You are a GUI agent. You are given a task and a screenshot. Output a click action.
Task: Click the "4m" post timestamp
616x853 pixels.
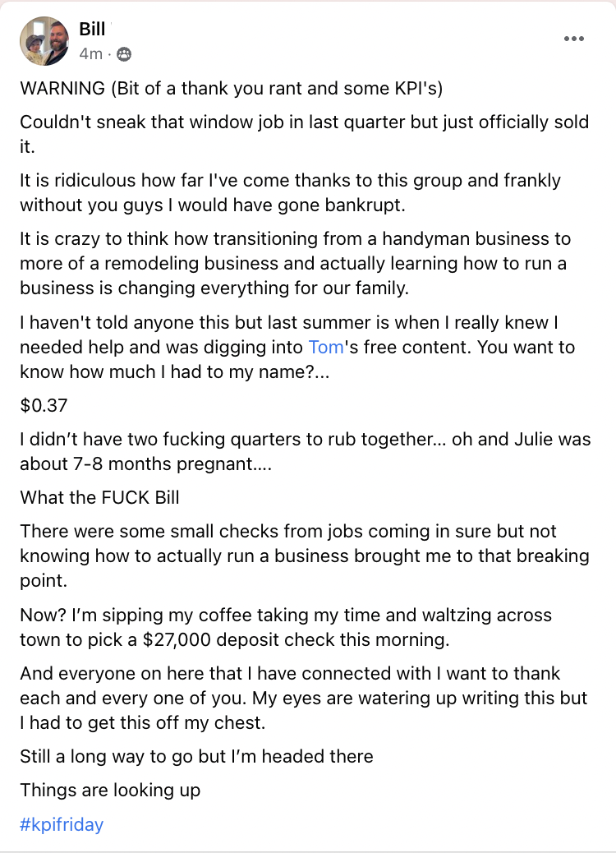click(90, 54)
